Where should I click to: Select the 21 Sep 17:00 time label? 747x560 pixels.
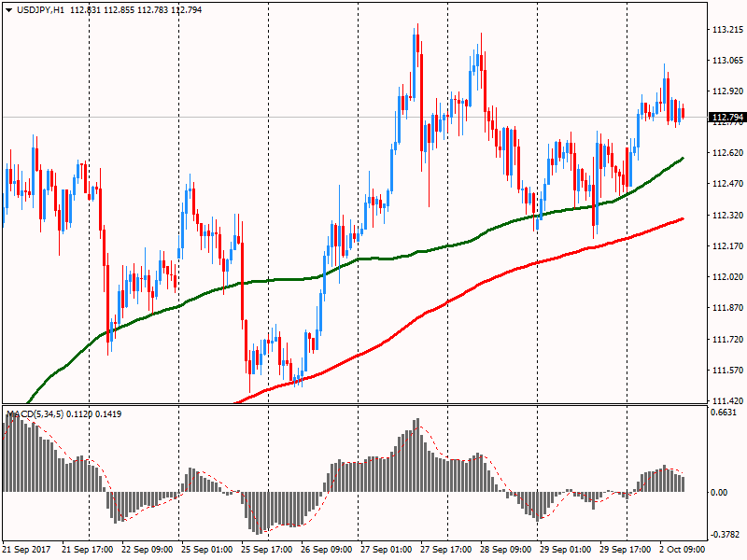coord(88,550)
